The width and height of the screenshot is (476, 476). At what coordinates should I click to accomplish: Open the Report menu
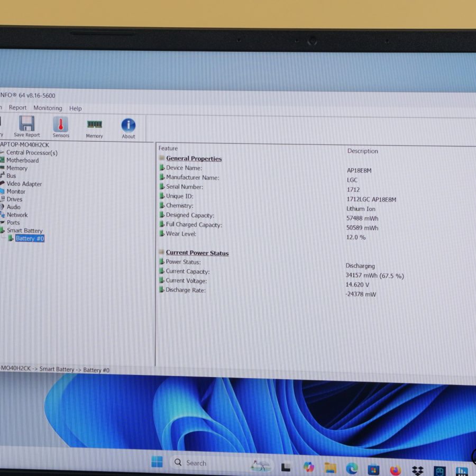pyautogui.click(x=17, y=107)
